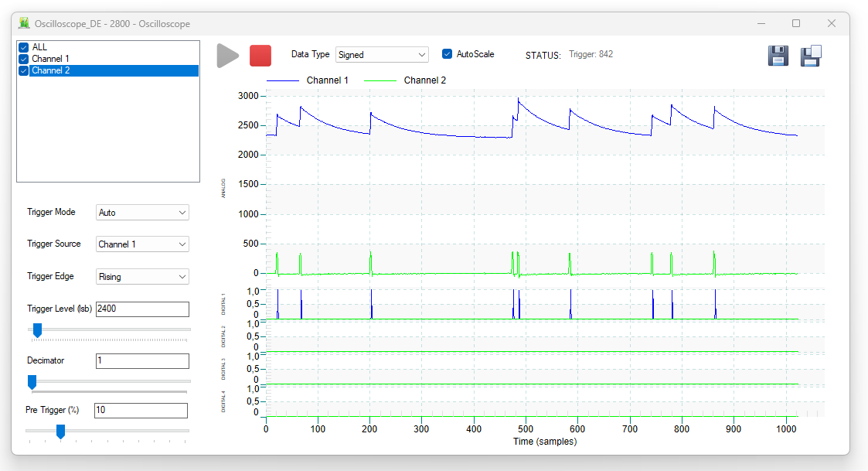Click the single floppy disk save icon
868x471 pixels.
pos(778,56)
